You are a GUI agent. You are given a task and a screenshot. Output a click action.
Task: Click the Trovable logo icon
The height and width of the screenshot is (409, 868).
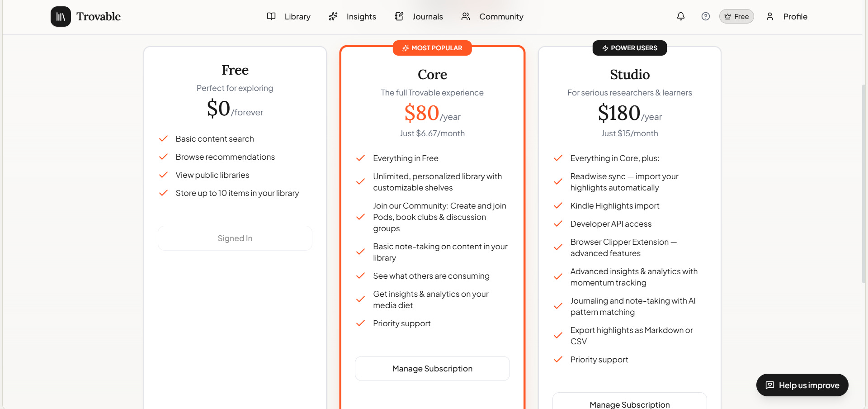pyautogui.click(x=61, y=17)
